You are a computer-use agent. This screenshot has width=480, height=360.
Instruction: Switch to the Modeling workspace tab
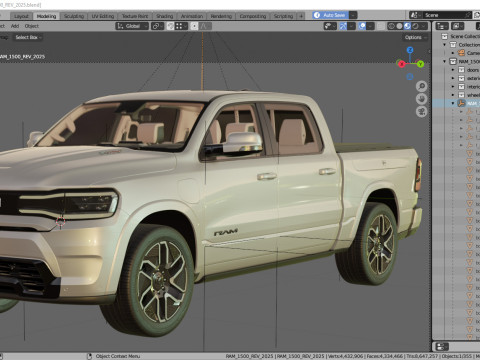[x=46, y=16]
